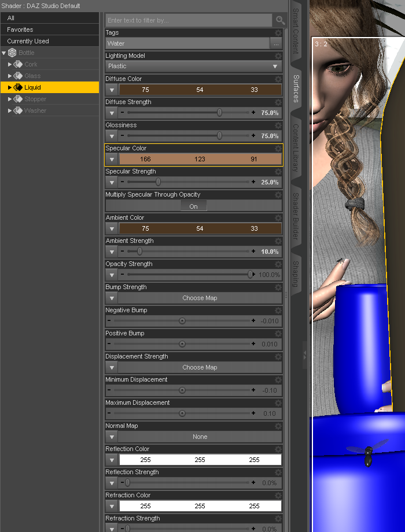Expand the Cork surface
The height and width of the screenshot is (532, 405).
pos(10,64)
